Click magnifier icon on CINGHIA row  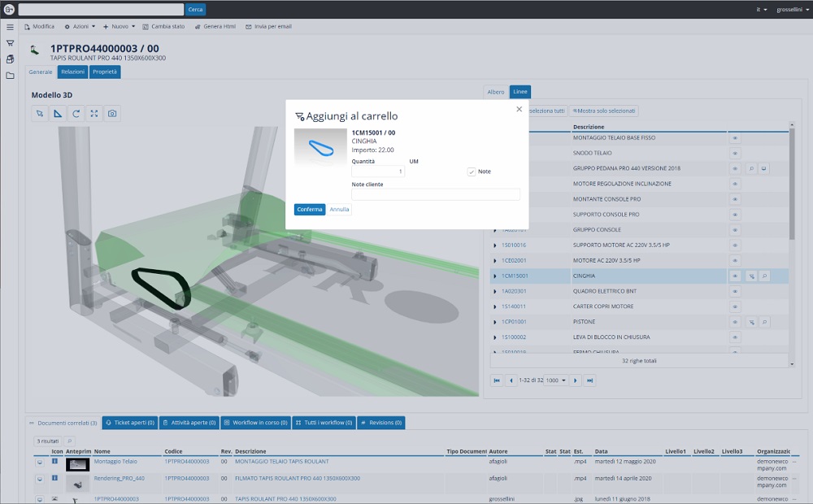click(764, 276)
